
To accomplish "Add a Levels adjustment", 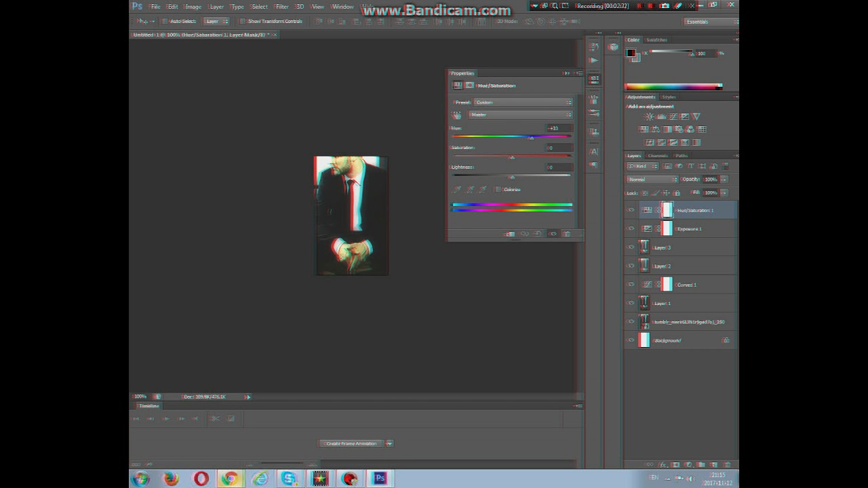I will [x=661, y=117].
